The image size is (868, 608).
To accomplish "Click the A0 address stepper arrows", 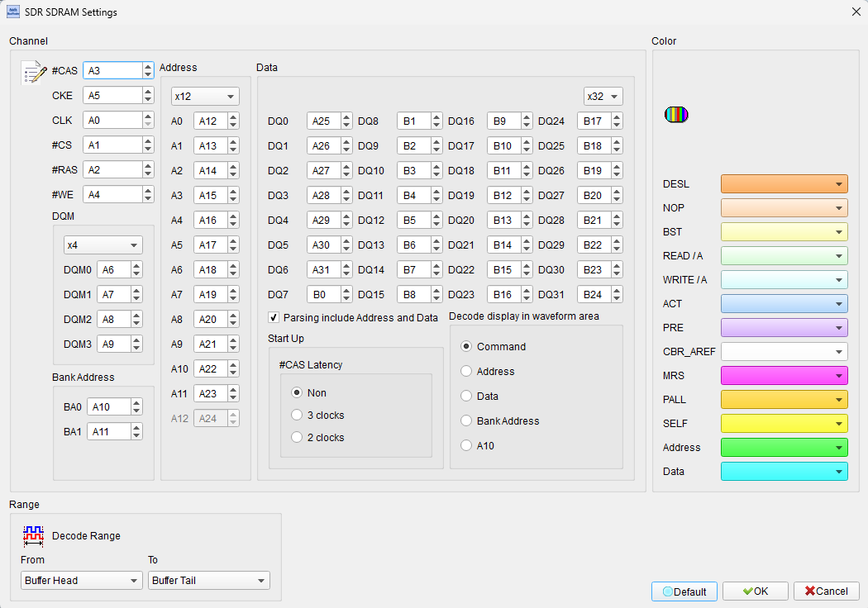I will (x=233, y=121).
